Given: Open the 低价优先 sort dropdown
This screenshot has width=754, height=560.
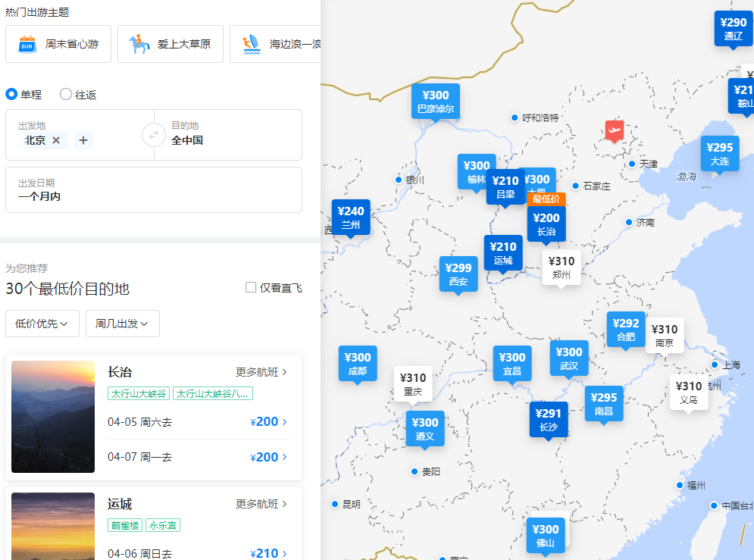Looking at the screenshot, I should point(42,324).
